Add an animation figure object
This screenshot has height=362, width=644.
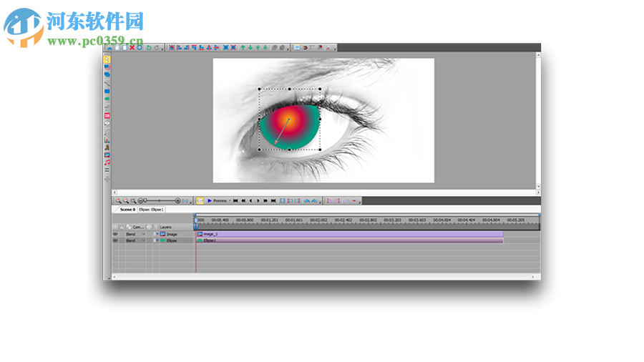coord(107,147)
